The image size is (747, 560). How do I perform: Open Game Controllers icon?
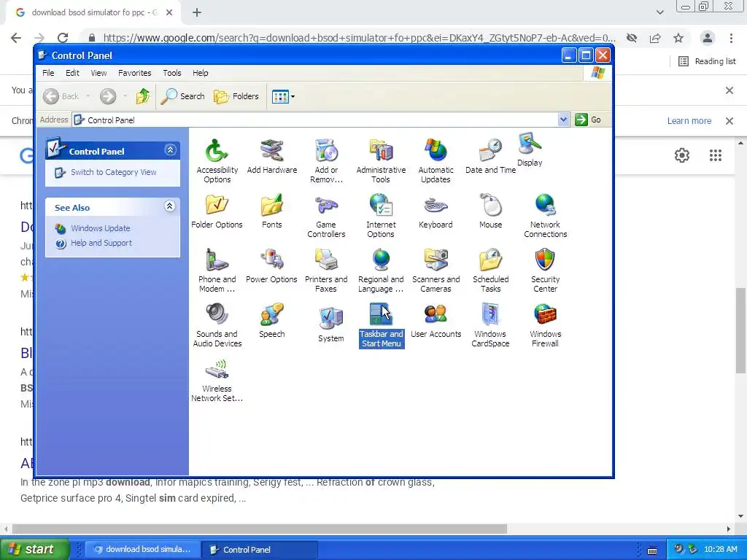(x=326, y=216)
